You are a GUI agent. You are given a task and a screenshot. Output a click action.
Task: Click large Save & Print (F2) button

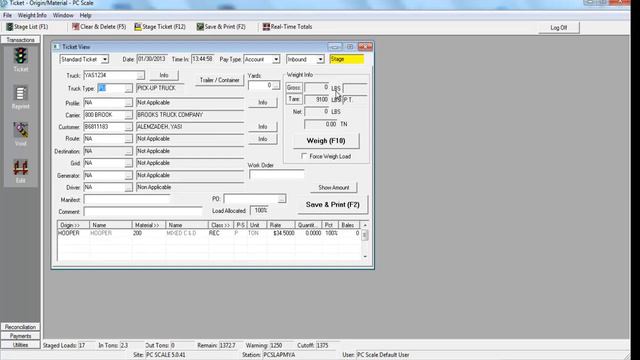(332, 204)
